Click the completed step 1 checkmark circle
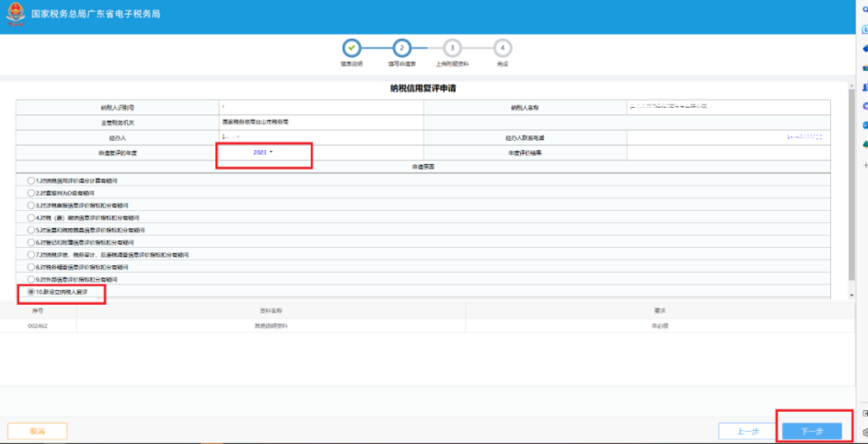 coord(352,48)
